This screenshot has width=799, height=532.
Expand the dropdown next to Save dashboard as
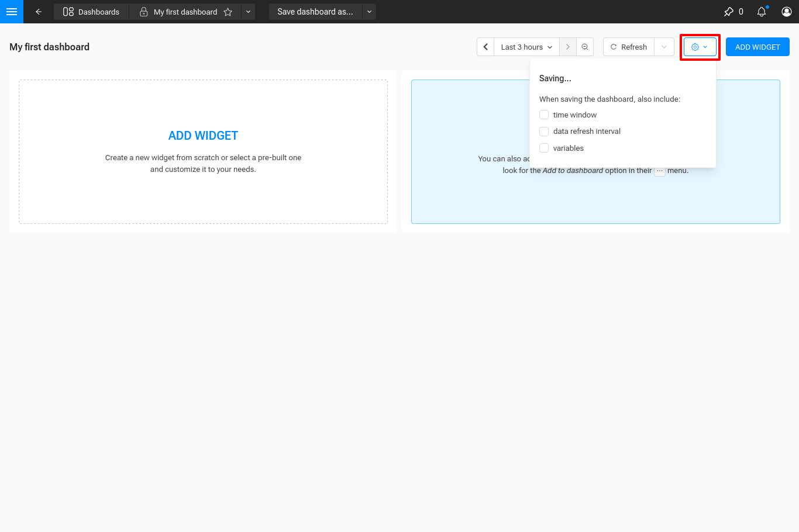[369, 12]
